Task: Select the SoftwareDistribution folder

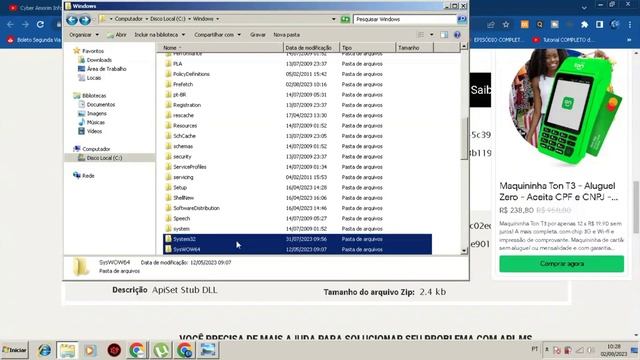Action: pos(196,208)
